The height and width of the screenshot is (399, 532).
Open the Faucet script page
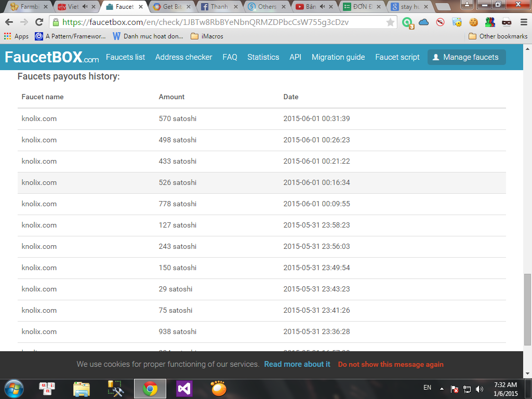coord(397,57)
